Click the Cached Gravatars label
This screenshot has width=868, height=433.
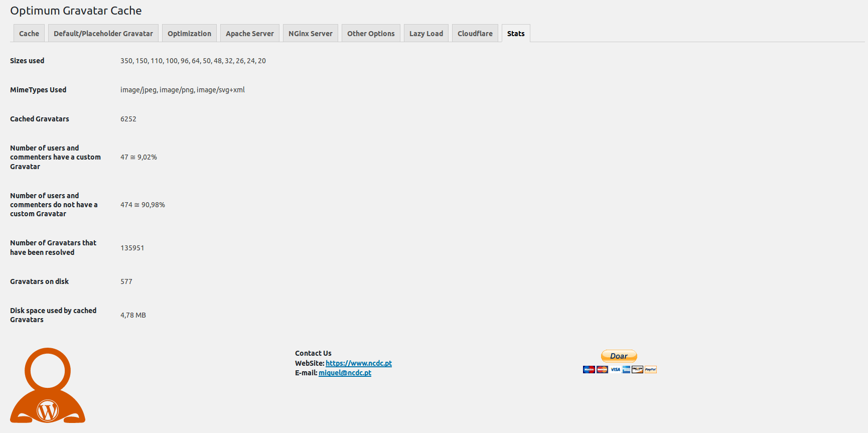(40, 119)
